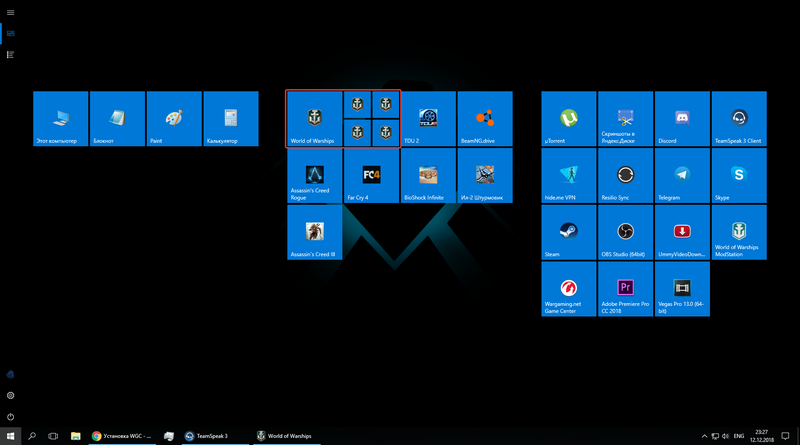Launch the TDU 2 tile
The height and width of the screenshot is (445, 800).
pos(428,119)
